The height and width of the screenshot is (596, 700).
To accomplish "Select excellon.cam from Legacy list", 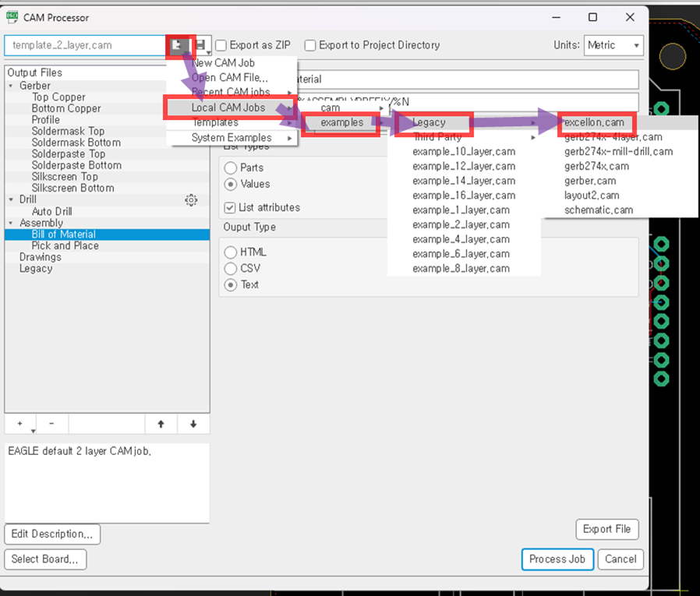I will coord(594,122).
